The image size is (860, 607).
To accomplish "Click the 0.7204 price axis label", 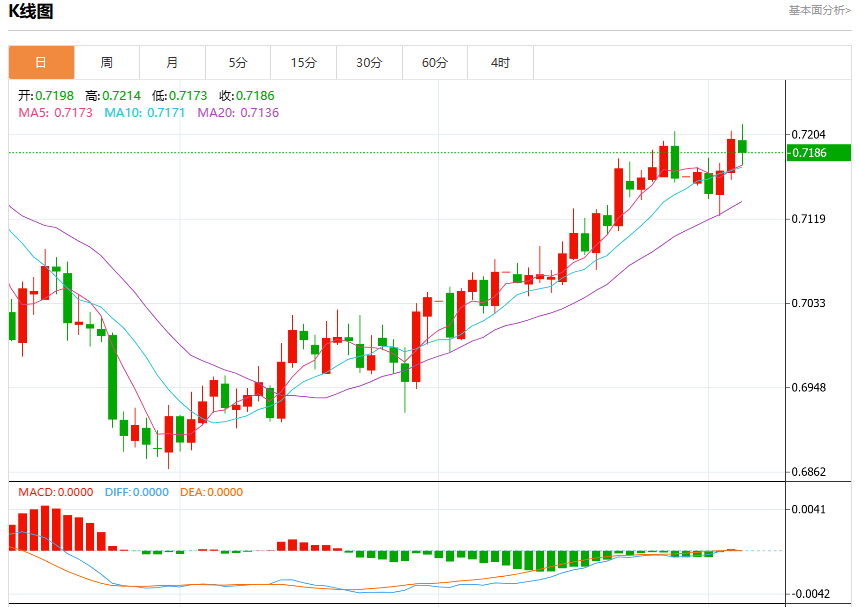I will point(808,134).
